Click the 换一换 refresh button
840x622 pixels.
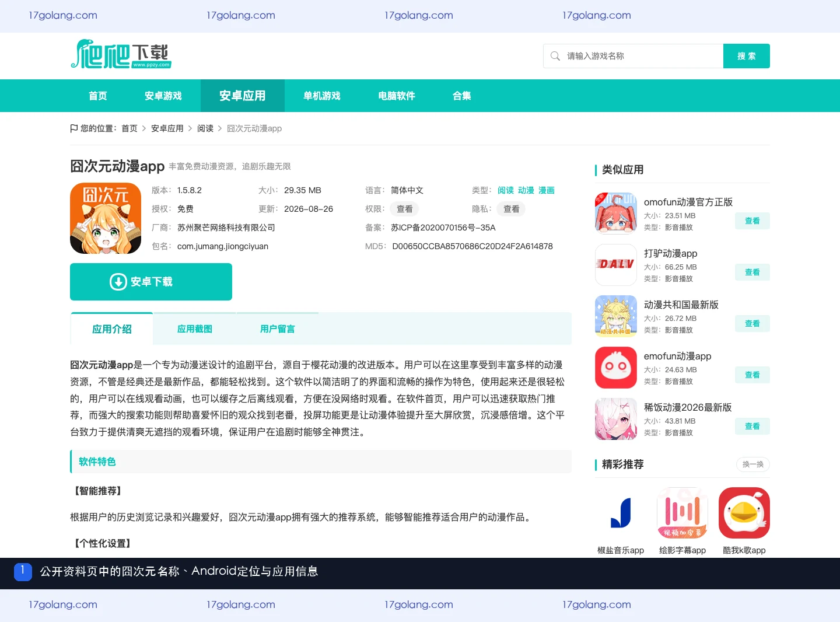(753, 464)
